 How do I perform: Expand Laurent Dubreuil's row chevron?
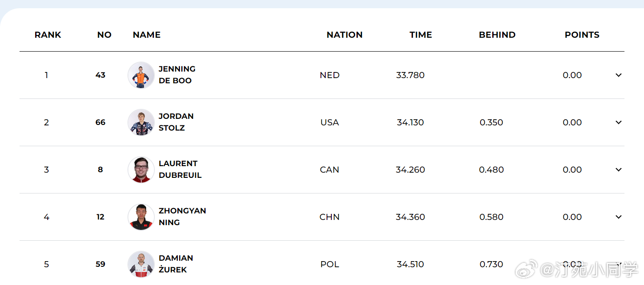tap(618, 170)
